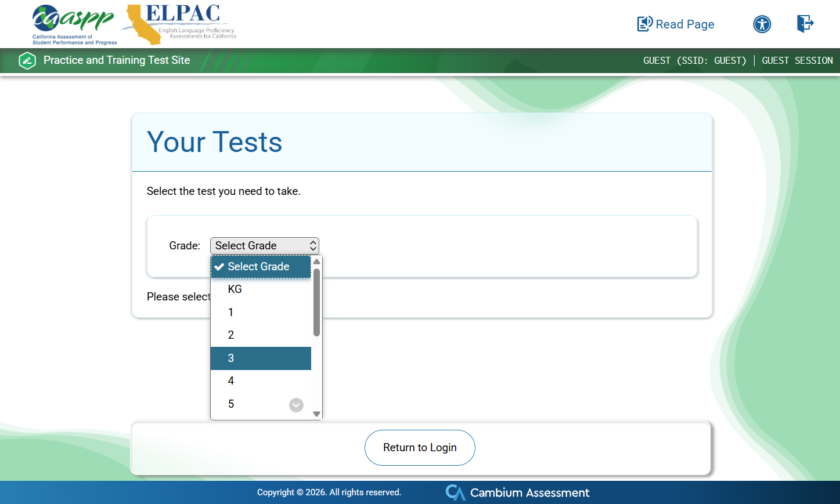This screenshot has height=504, width=840.
Task: Click the GUEST SESSION label
Action: [x=797, y=60]
